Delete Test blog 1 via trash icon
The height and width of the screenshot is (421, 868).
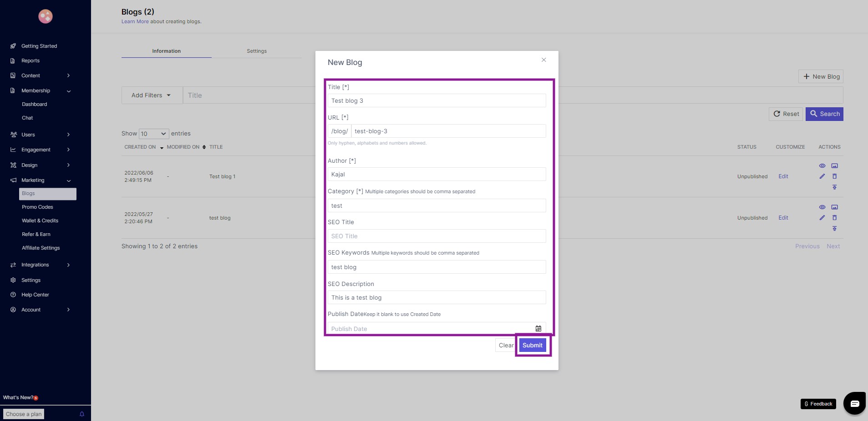click(x=834, y=176)
